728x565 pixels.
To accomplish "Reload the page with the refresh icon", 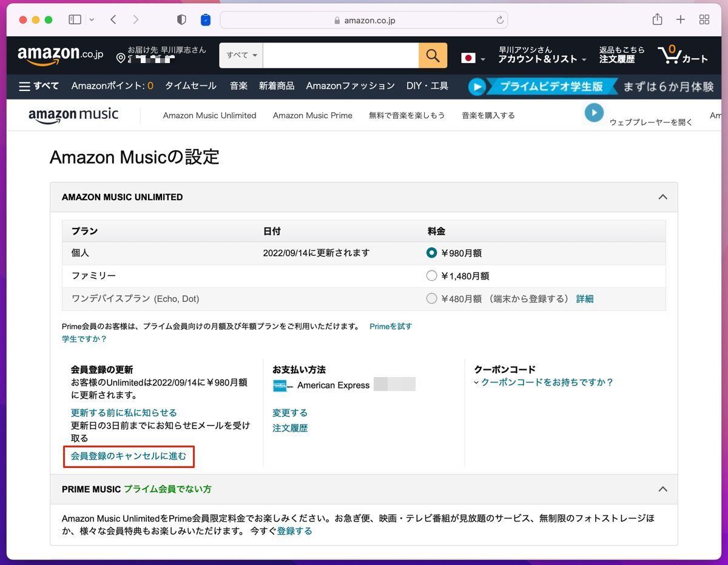I will (x=500, y=20).
